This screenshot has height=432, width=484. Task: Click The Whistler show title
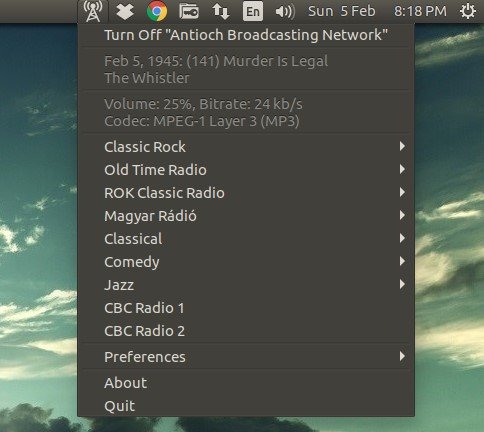coord(147,78)
